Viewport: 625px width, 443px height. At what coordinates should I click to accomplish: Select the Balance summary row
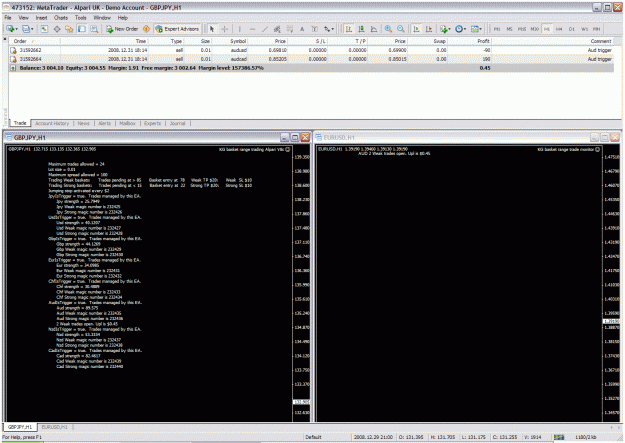[311, 68]
